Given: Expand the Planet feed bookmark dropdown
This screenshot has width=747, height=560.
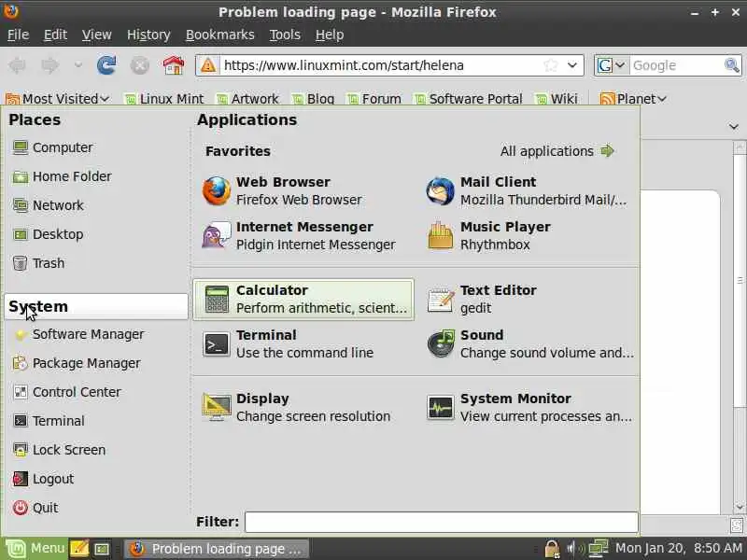Looking at the screenshot, I should tap(633, 99).
